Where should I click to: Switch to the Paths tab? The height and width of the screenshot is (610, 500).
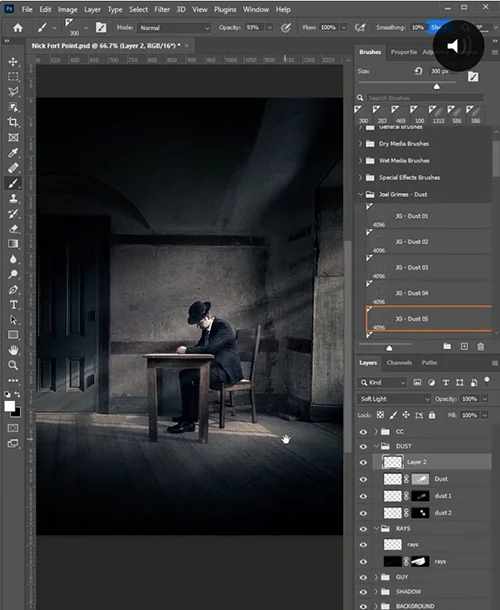pos(429,363)
